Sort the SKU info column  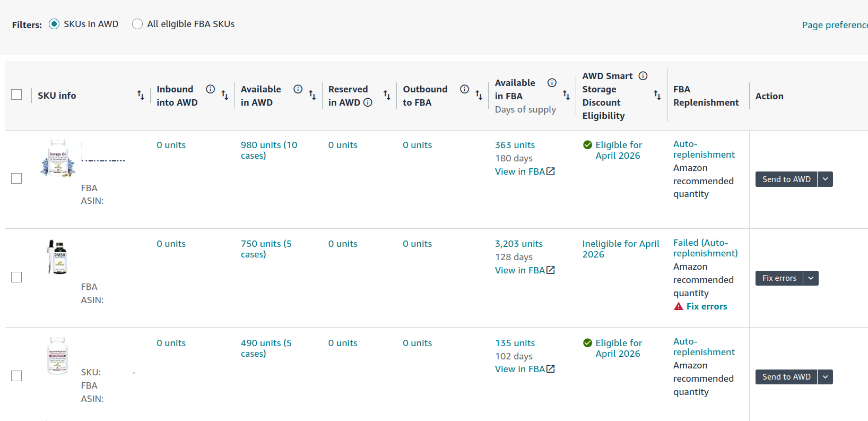(x=141, y=95)
